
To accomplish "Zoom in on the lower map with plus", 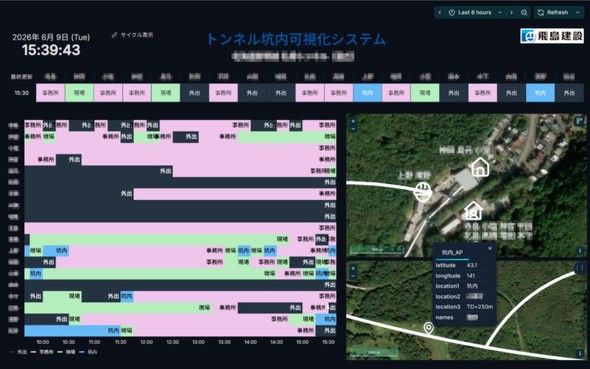I will pyautogui.click(x=353, y=269).
